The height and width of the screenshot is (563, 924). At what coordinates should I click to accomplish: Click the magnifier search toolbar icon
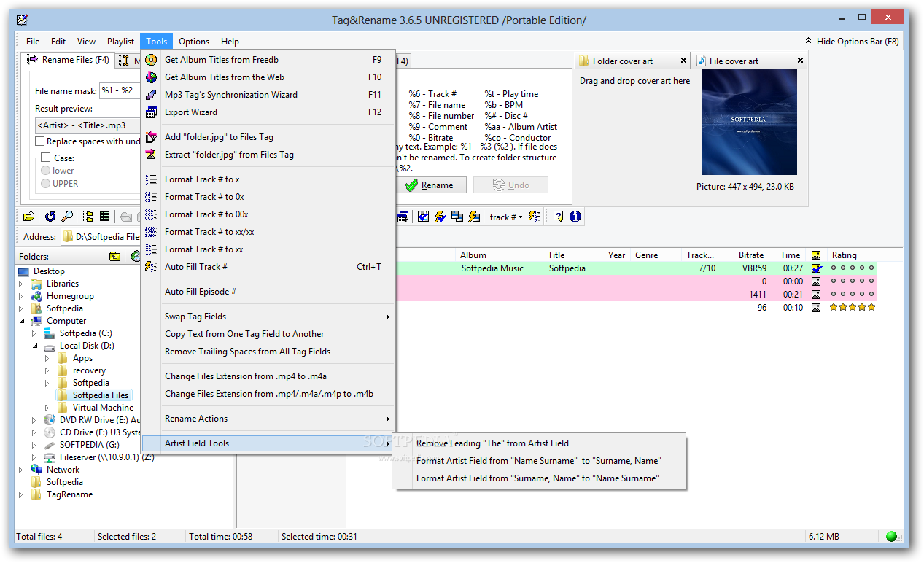pos(66,217)
